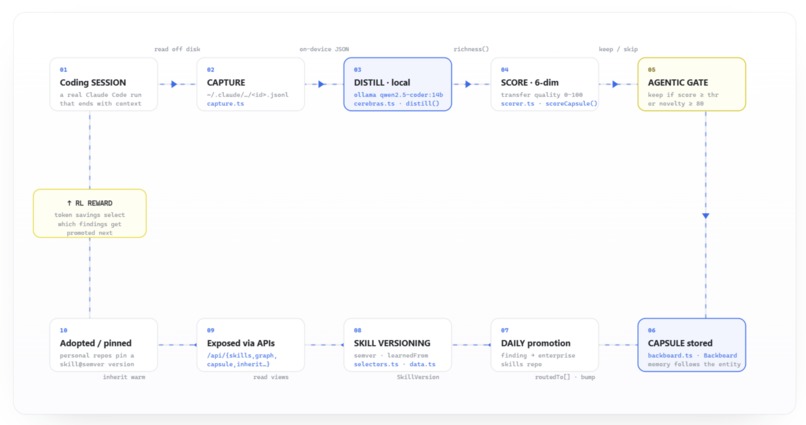Click the 'CAPSULE stored' node title
Viewport: 806px width, 425px height.
[680, 343]
